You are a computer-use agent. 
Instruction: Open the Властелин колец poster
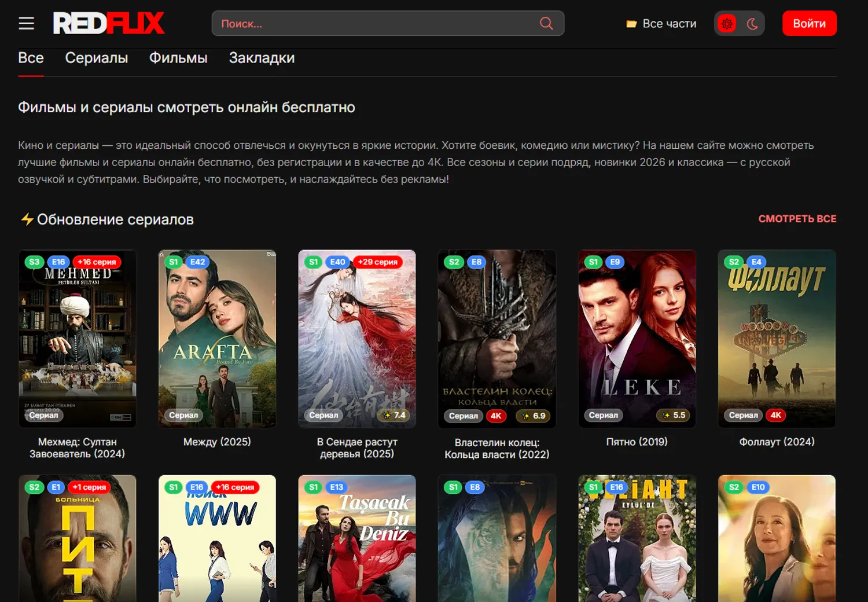497,339
